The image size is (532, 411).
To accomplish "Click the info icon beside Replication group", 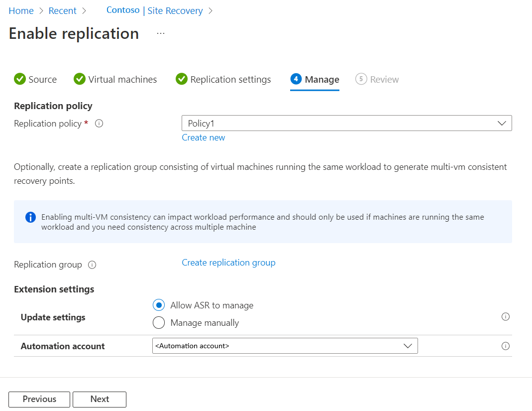I will coord(92,265).
